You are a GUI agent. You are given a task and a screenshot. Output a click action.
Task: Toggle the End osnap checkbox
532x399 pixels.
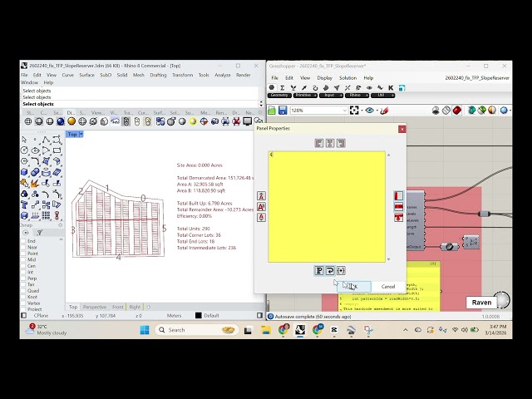pyautogui.click(x=23, y=241)
